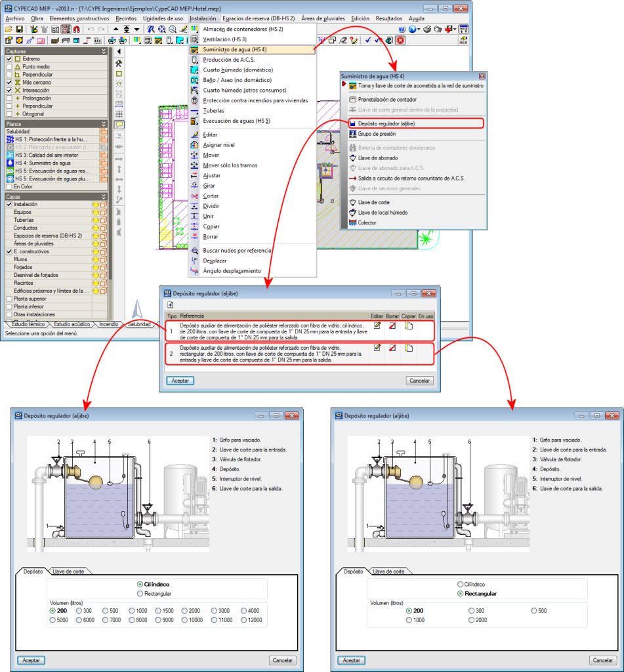Viewport: 624px width, 672px height.
Task: Open the Resultados menu
Action: (x=388, y=18)
